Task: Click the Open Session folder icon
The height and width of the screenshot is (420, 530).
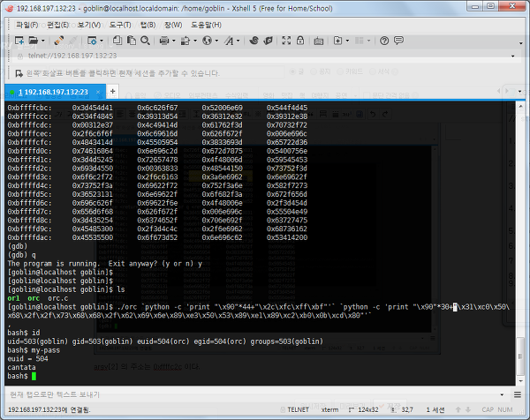Action: tap(34, 41)
